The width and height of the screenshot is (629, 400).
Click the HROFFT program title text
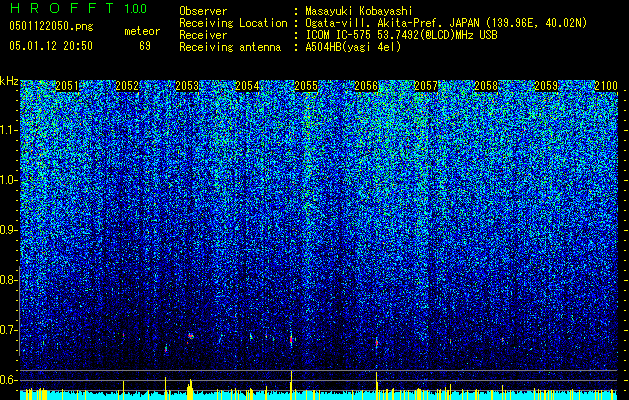[61, 8]
